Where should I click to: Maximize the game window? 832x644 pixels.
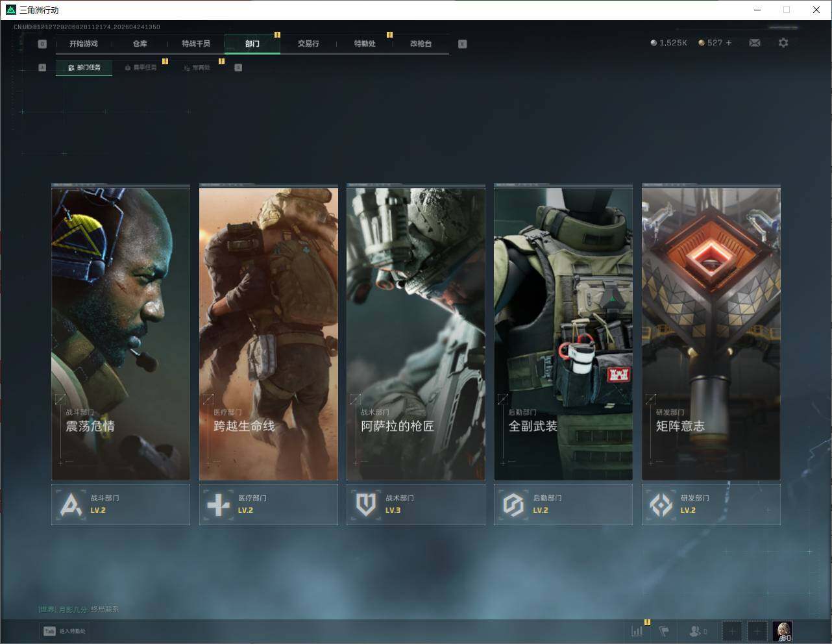(787, 10)
